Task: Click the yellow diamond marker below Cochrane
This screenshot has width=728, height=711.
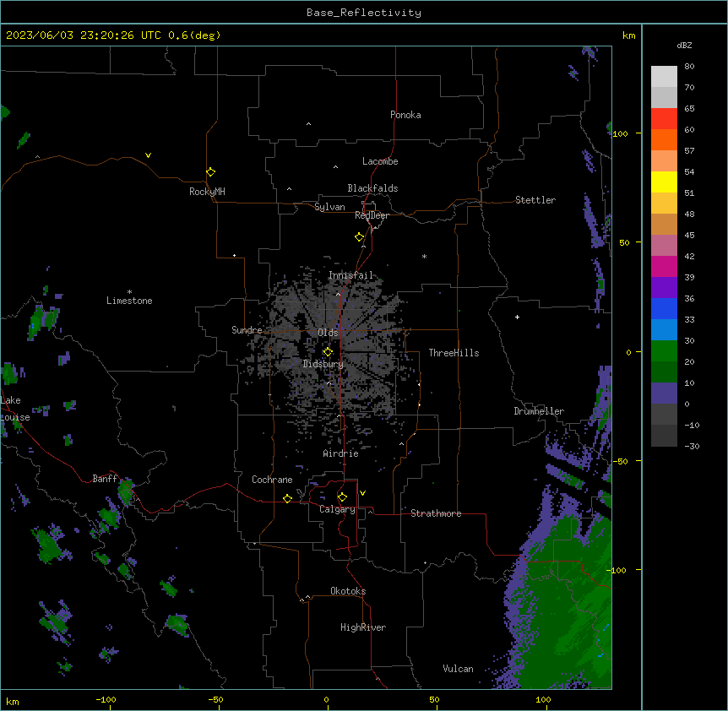Action: click(x=287, y=498)
